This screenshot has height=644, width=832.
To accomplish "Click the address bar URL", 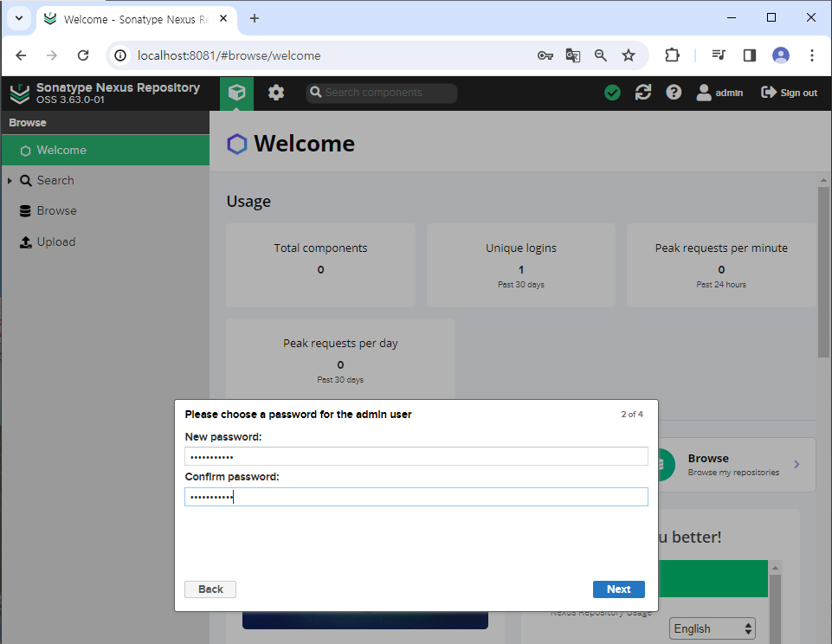I will [x=229, y=55].
